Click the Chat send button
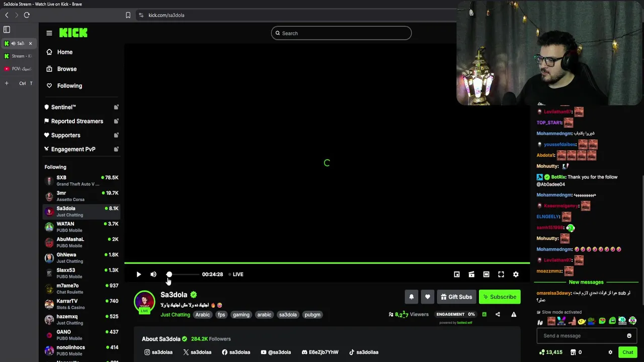Screen dimensions: 644x362 click(627, 352)
